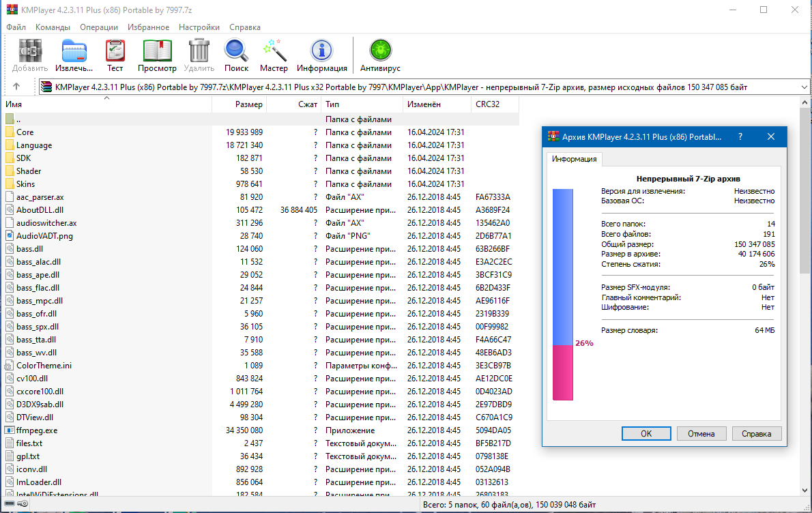Open the Справка menu

pos(245,27)
